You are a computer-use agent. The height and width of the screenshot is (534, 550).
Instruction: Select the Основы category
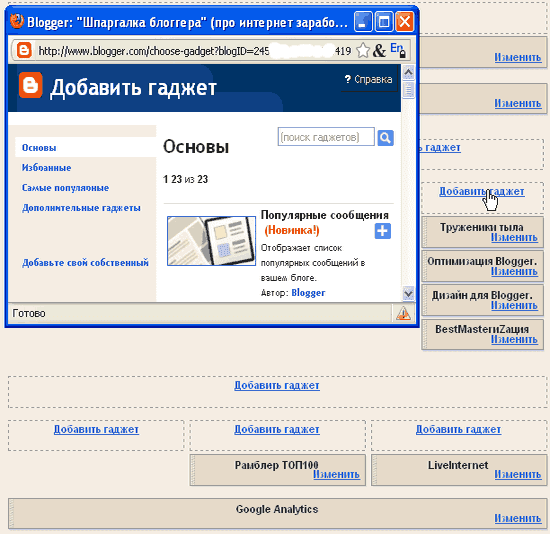39,148
